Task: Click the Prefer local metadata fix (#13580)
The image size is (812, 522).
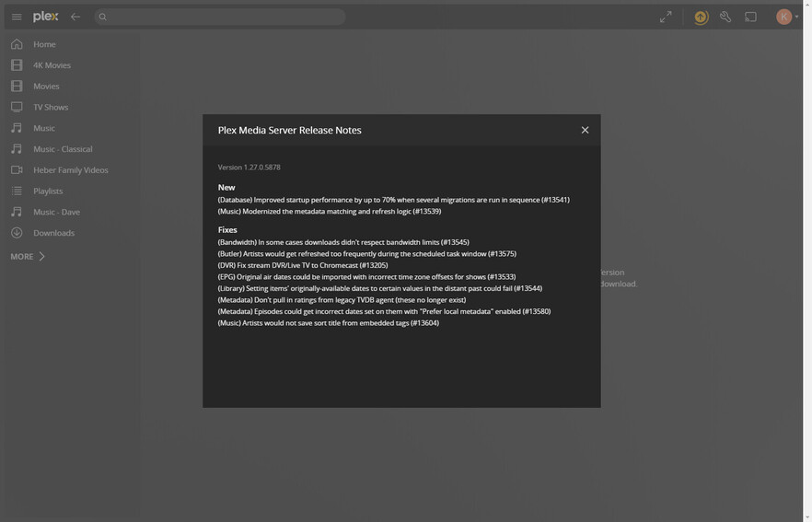Action: [x=384, y=311]
